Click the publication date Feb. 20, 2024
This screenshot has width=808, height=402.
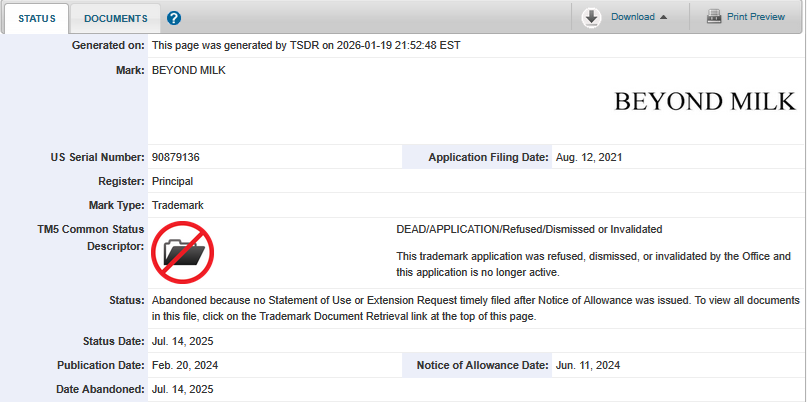(x=183, y=366)
